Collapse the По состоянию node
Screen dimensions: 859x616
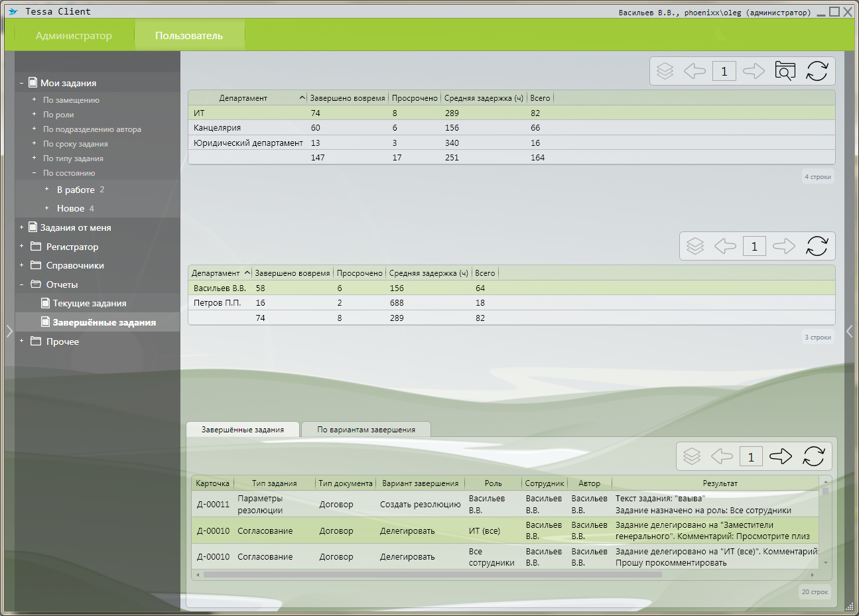click(34, 173)
